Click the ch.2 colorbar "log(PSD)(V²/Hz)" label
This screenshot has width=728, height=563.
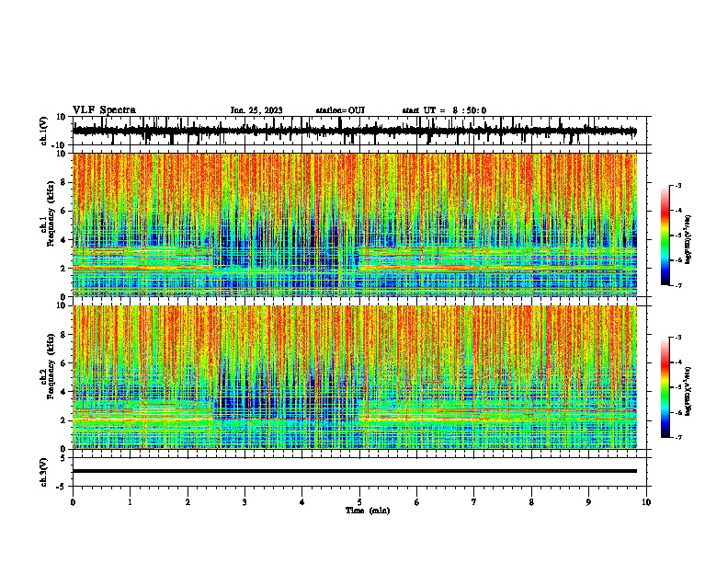point(688,391)
